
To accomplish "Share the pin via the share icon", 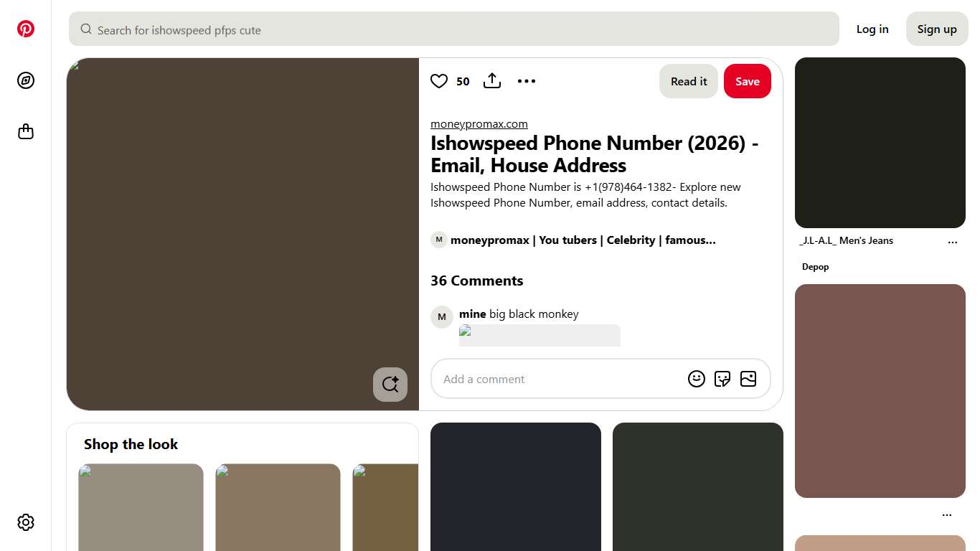I will pyautogui.click(x=492, y=81).
